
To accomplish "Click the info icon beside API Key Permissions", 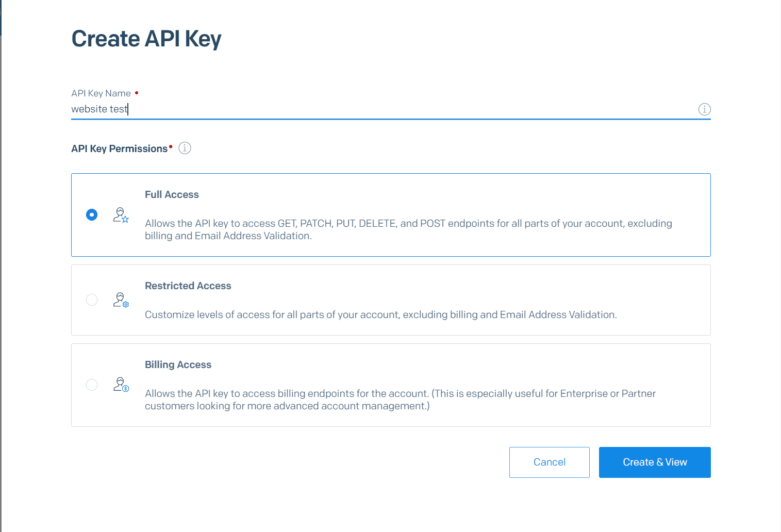I will 185,148.
